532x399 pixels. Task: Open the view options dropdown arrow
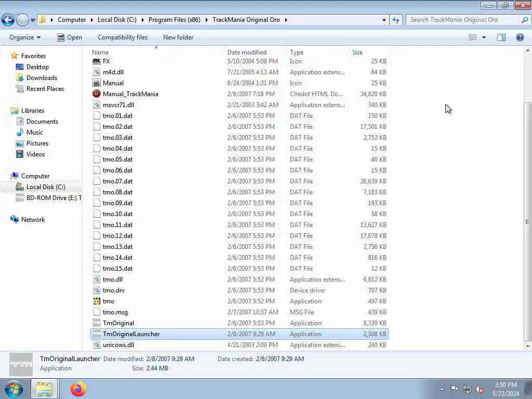pos(484,37)
